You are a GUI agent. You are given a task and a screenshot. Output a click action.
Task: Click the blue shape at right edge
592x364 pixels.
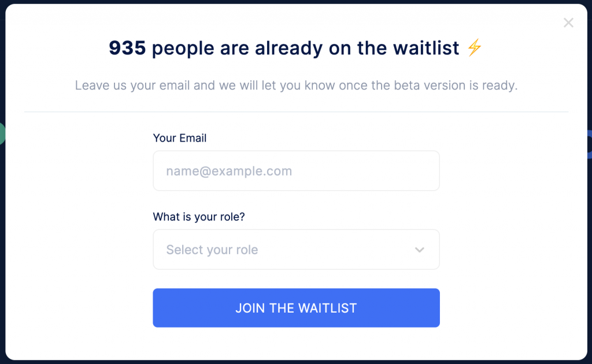pos(589,144)
